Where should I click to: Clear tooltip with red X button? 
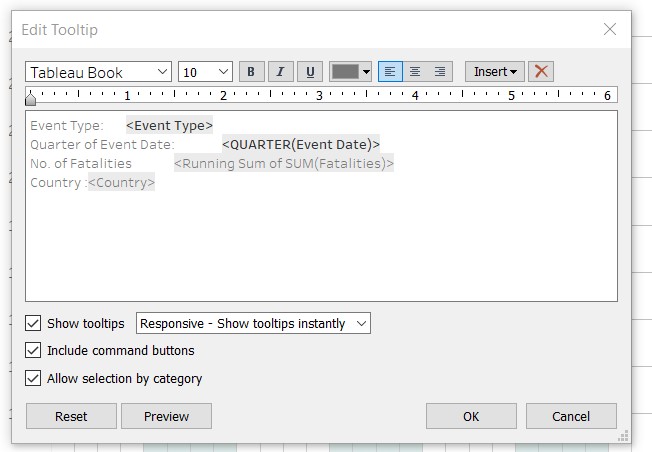pyautogui.click(x=541, y=72)
